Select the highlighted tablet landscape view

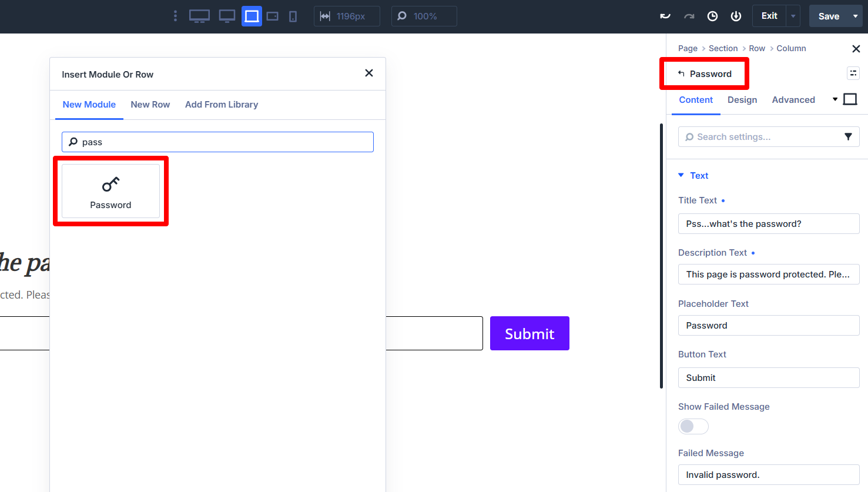coord(252,16)
